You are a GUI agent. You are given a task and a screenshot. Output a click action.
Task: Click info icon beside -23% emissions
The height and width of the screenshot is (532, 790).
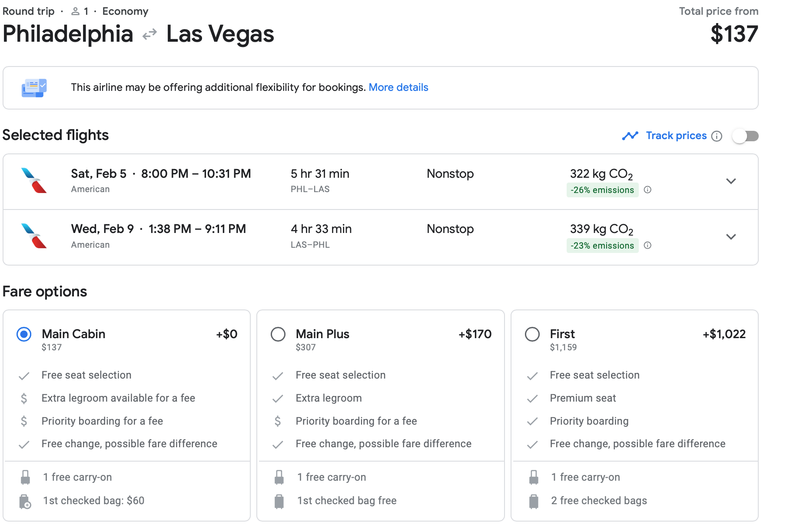(647, 246)
